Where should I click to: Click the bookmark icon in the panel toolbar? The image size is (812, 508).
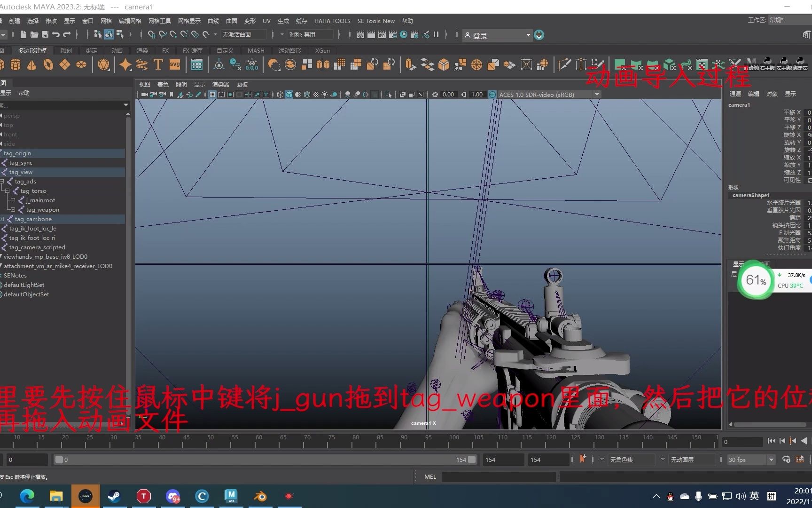click(x=172, y=95)
